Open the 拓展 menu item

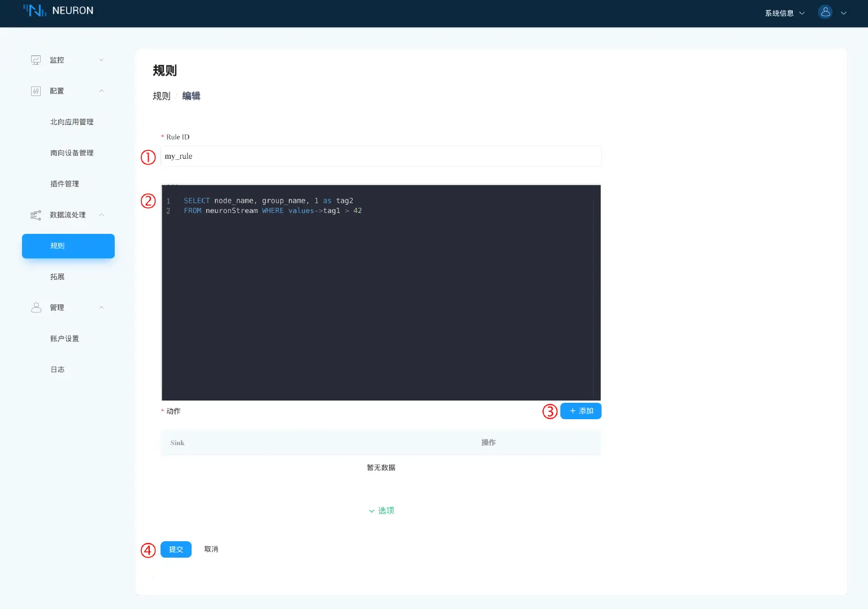point(57,277)
